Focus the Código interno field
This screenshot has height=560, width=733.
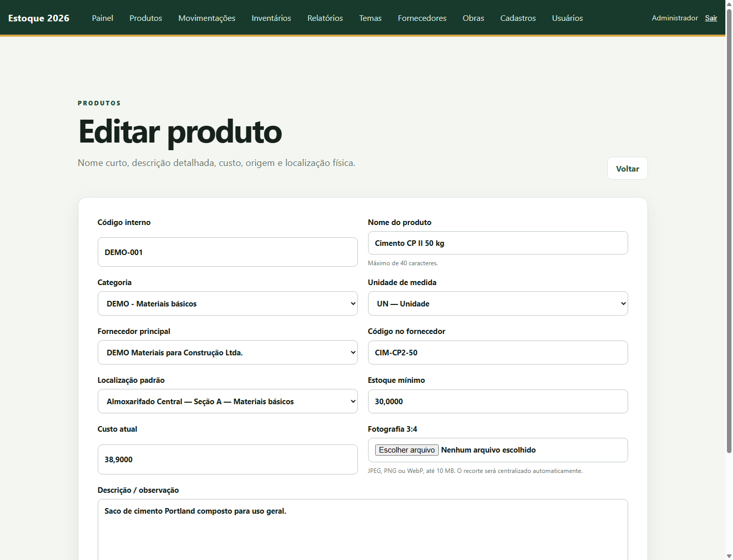pyautogui.click(x=228, y=252)
